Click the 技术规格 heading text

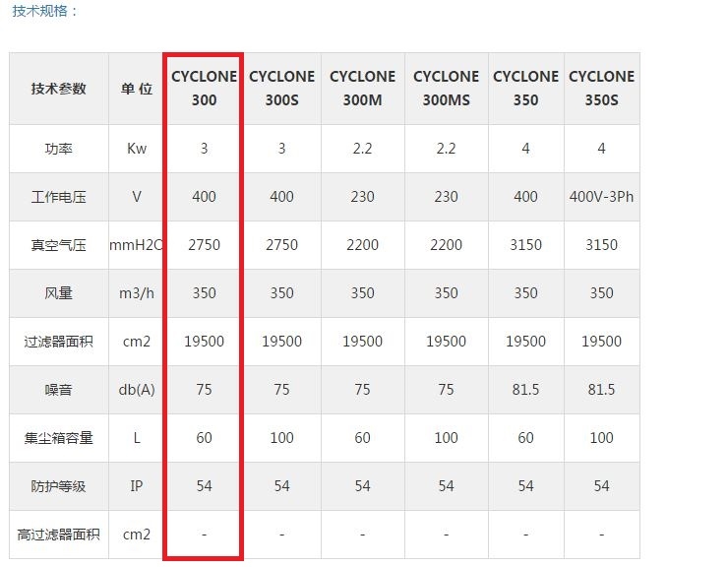click(44, 11)
